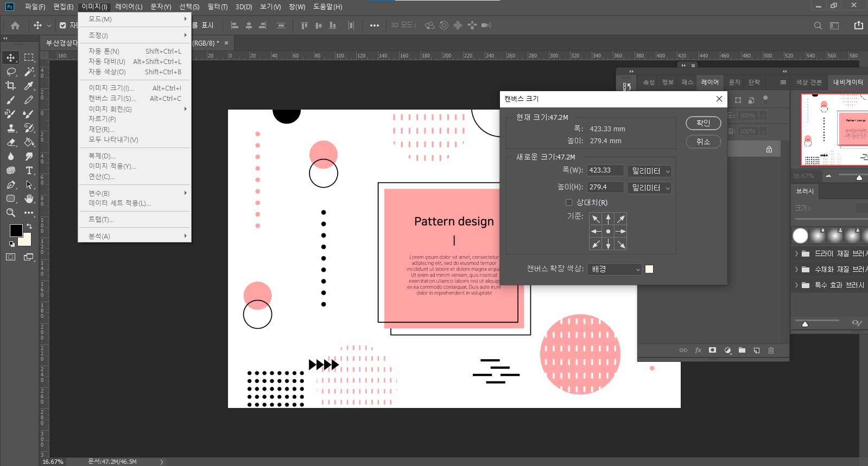The image size is (868, 466).
Task: Expand the 드라이 재질 브러시 folder
Action: [796, 253]
